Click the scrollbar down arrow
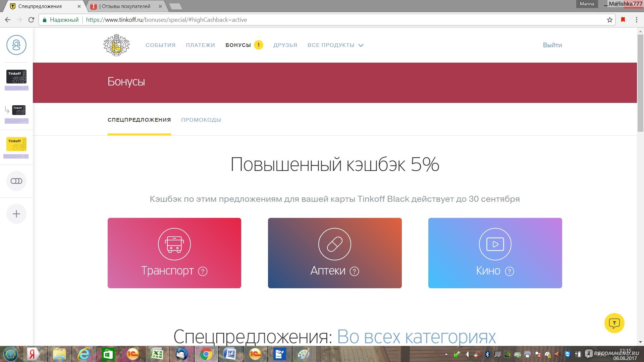The image size is (644, 362). point(640,342)
